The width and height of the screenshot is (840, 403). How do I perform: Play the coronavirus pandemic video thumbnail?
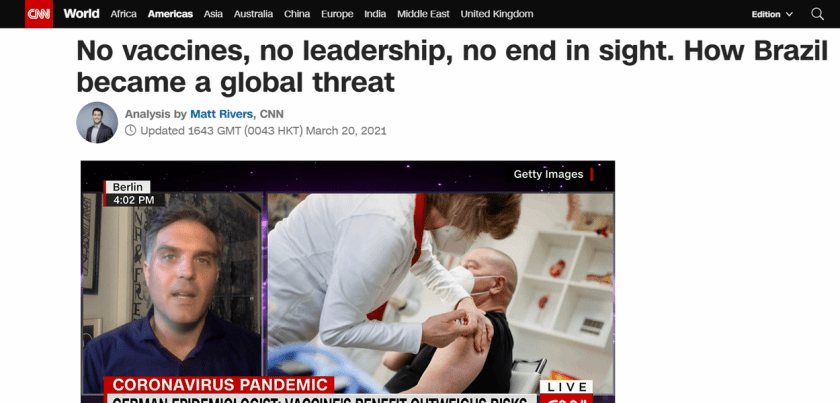point(348,281)
